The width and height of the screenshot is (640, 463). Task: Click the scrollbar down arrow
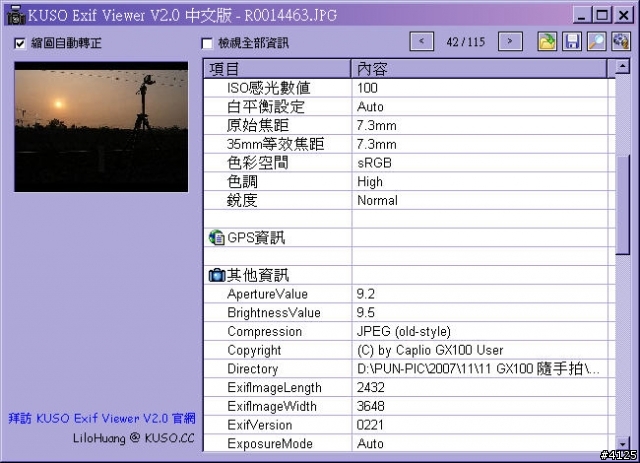(622, 444)
